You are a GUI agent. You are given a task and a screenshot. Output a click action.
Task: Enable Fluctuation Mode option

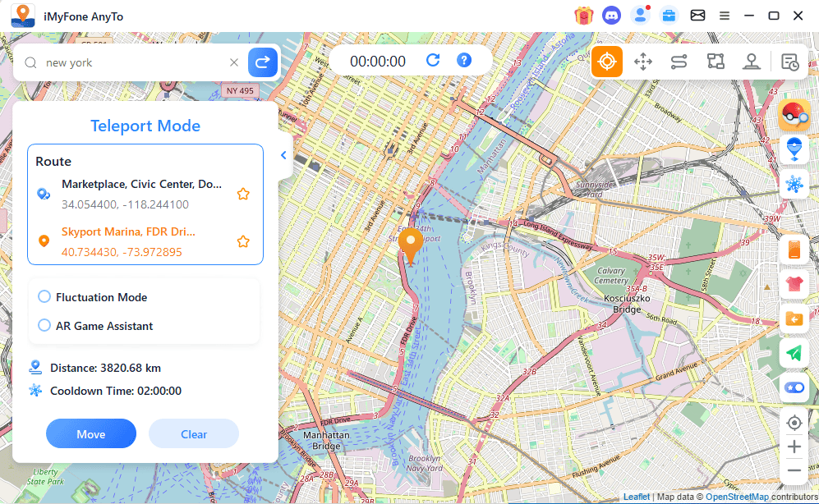coord(44,297)
